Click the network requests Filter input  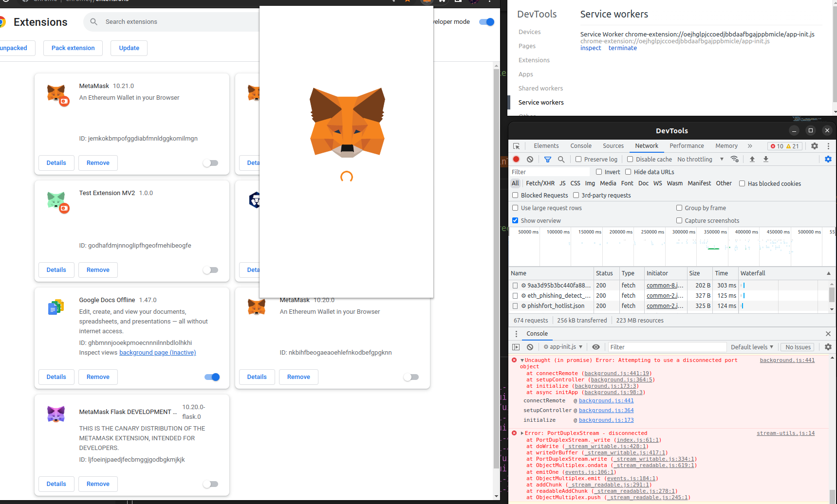(x=550, y=172)
